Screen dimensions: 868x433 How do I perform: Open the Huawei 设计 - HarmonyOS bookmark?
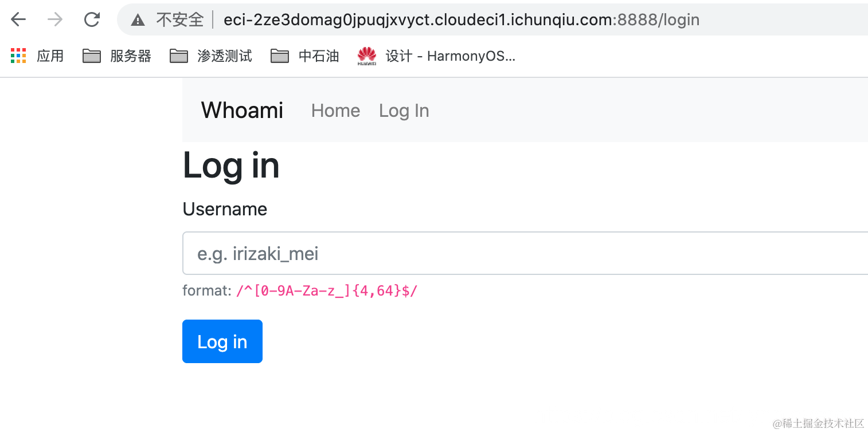[436, 56]
